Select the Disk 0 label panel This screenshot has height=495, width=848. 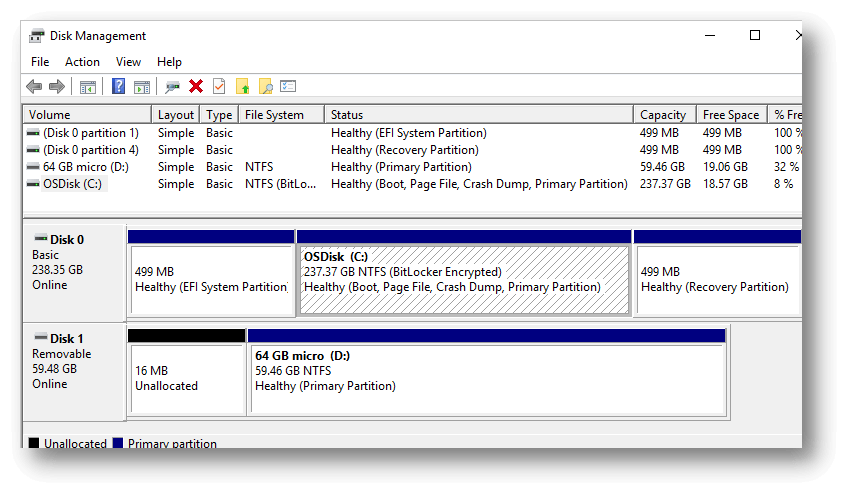(x=74, y=273)
